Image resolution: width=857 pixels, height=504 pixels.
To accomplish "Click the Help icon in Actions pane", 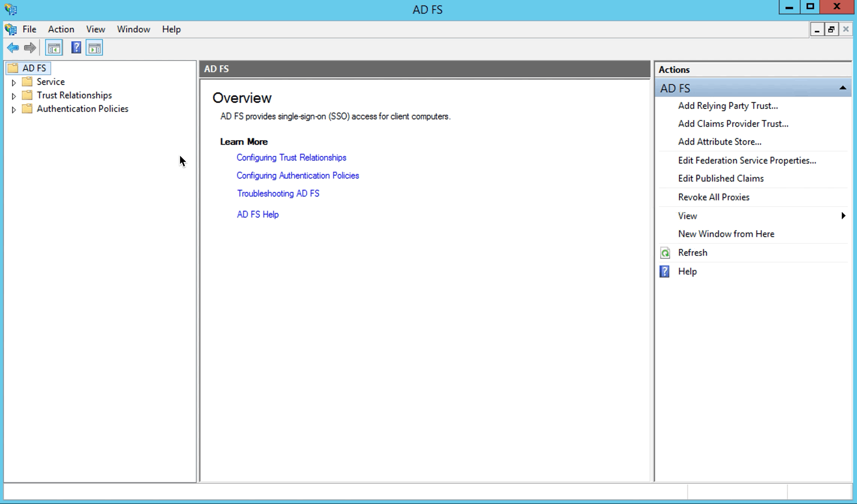I will pyautogui.click(x=665, y=271).
